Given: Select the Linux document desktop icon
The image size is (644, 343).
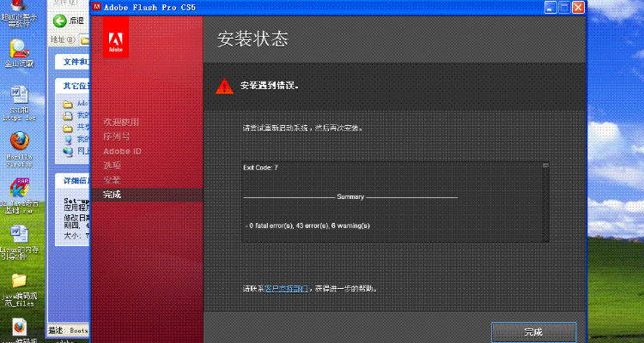Looking at the screenshot, I should 19,243.
